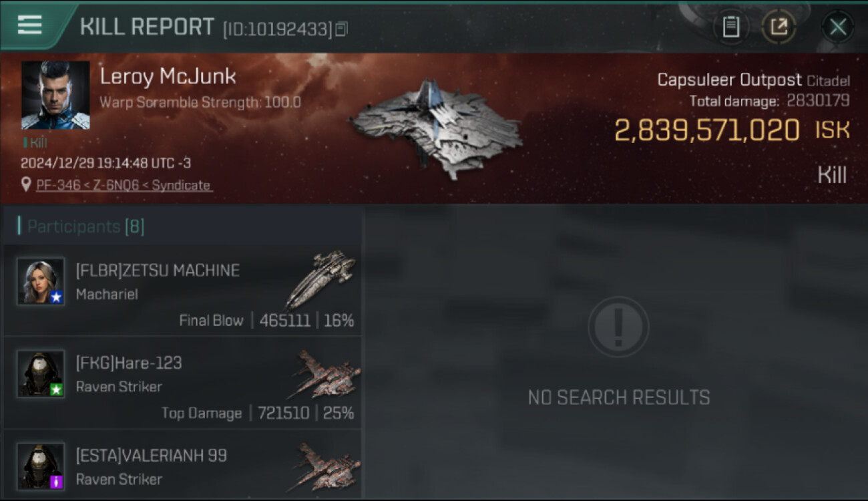
Task: Click the share export icon
Action: [779, 27]
